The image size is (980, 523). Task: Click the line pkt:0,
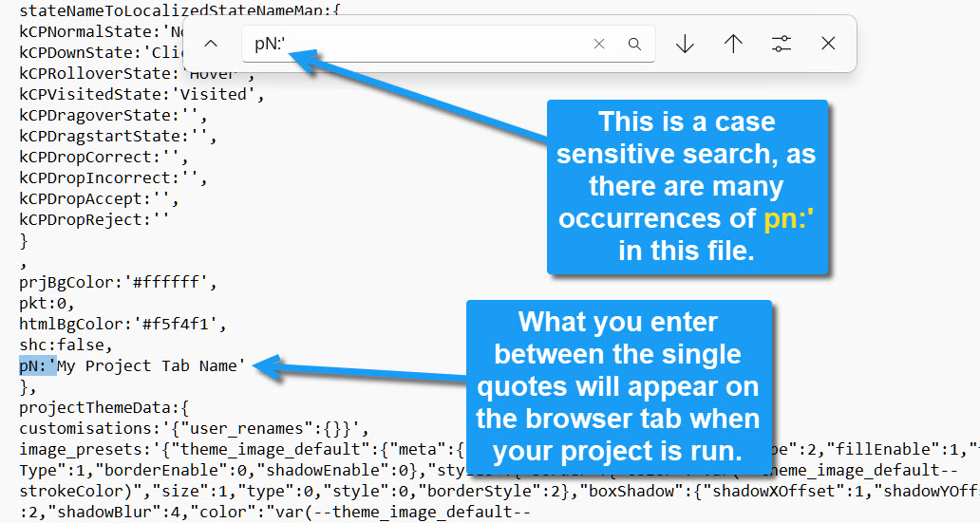(47, 303)
